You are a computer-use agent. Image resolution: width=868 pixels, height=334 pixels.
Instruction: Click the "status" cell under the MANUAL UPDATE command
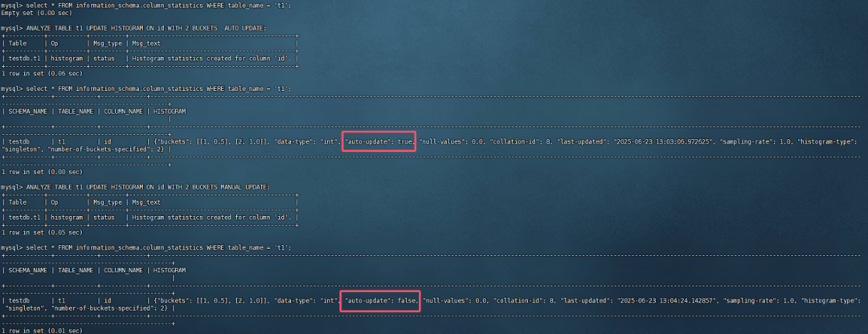pos(104,218)
